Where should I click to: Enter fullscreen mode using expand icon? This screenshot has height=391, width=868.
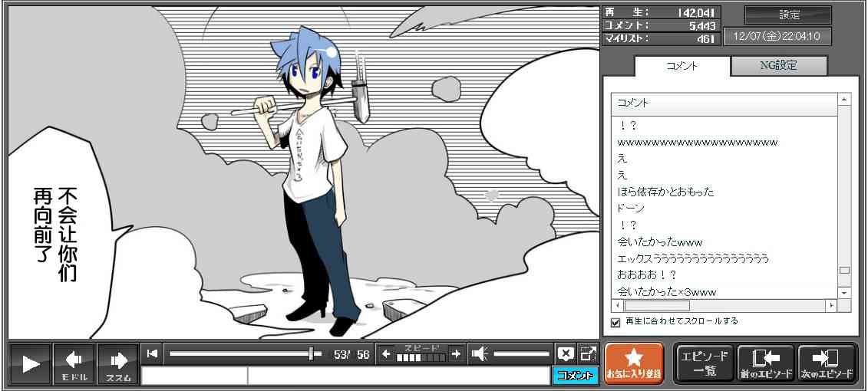pyautogui.click(x=588, y=353)
